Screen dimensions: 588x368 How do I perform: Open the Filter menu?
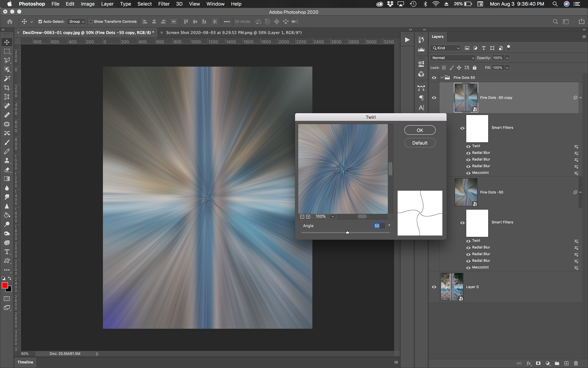click(x=164, y=4)
